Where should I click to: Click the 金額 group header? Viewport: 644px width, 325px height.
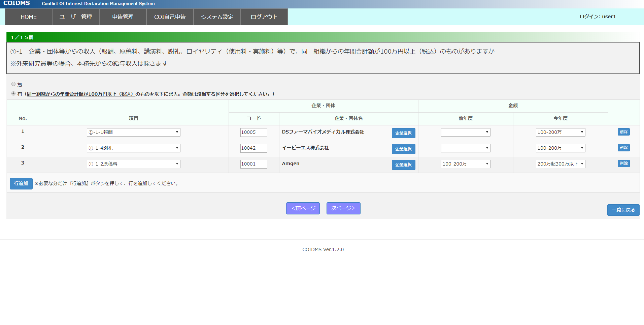click(x=513, y=106)
